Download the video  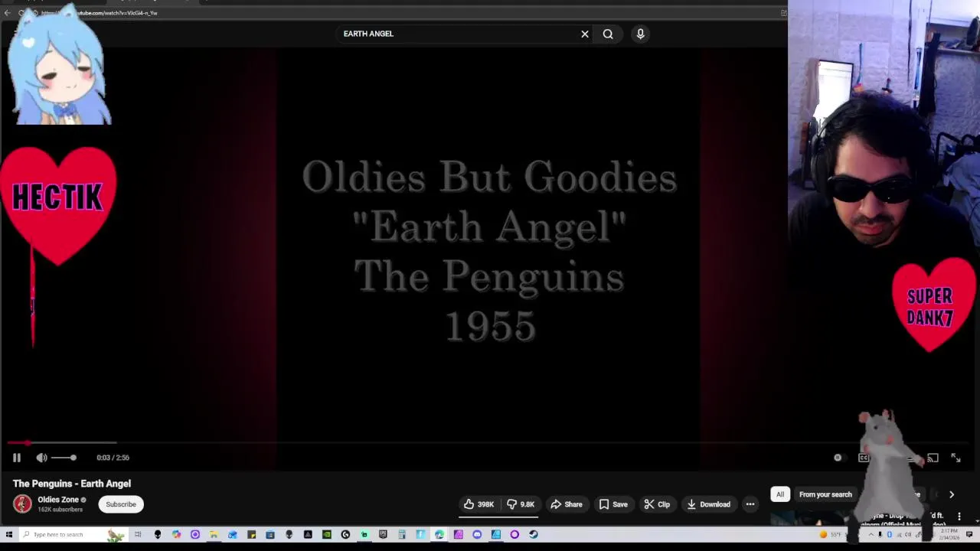pyautogui.click(x=708, y=504)
